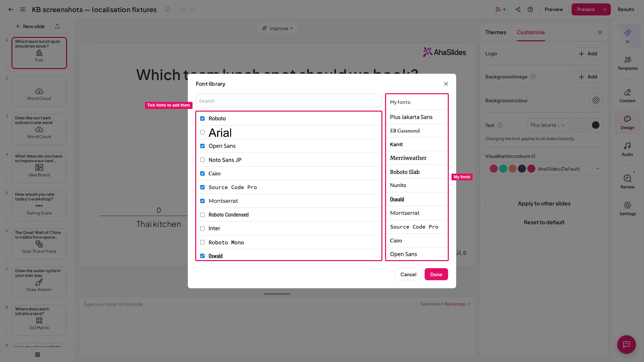
Task: Open the Present button dropdown arrow
Action: point(605,9)
